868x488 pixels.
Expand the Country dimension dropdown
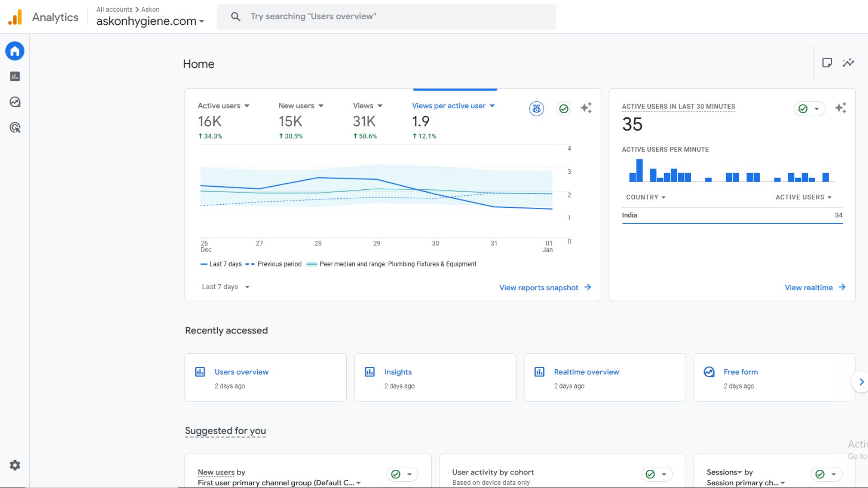pyautogui.click(x=646, y=197)
